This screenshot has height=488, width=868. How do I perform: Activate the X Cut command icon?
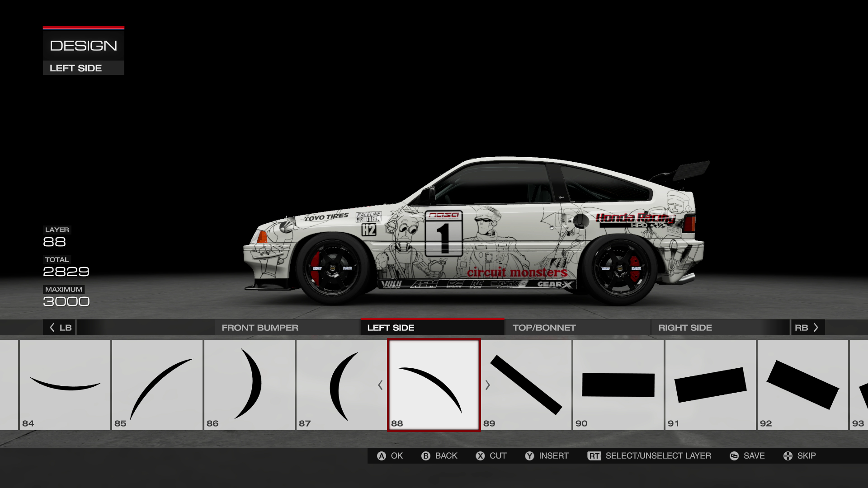coord(481,455)
